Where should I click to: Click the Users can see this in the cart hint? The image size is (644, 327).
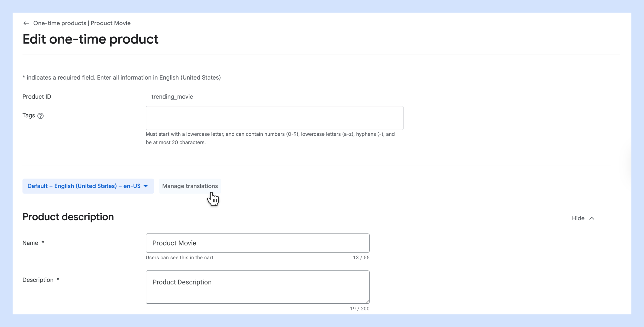coord(179,257)
